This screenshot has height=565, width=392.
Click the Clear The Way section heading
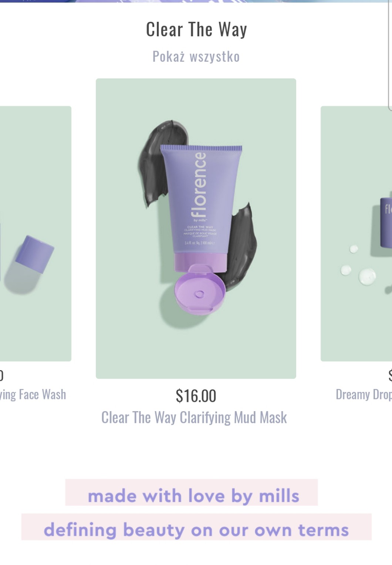[196, 30]
